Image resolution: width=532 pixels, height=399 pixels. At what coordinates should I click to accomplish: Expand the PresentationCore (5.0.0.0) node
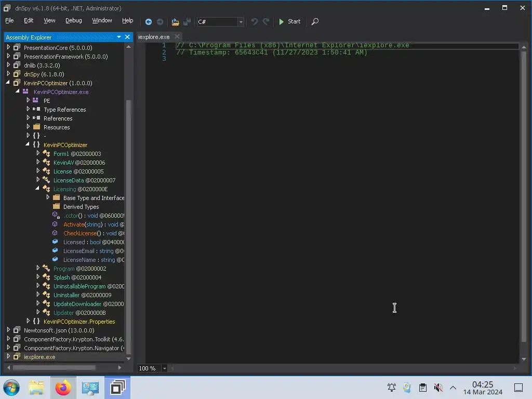tap(8, 47)
